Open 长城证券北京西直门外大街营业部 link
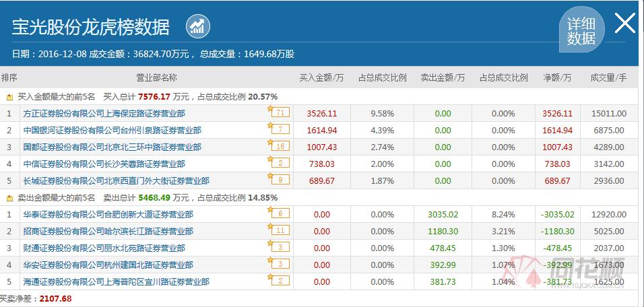 click(117, 180)
